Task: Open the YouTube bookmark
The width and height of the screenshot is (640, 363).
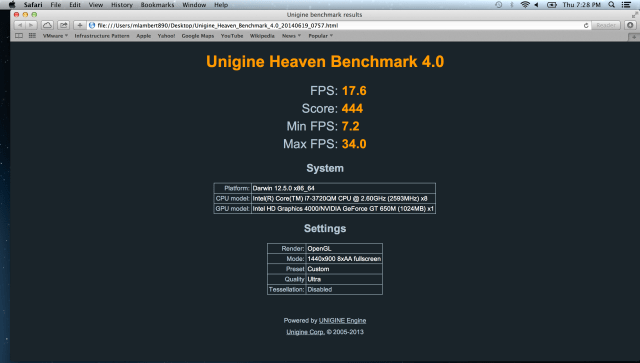Action: (x=232, y=36)
